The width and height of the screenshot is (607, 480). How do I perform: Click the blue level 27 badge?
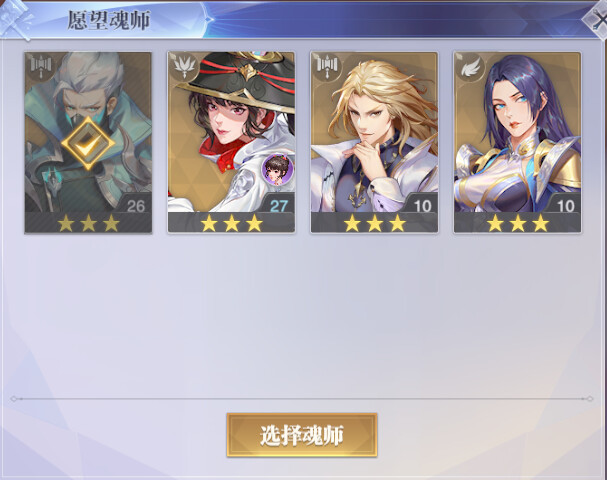click(x=279, y=206)
